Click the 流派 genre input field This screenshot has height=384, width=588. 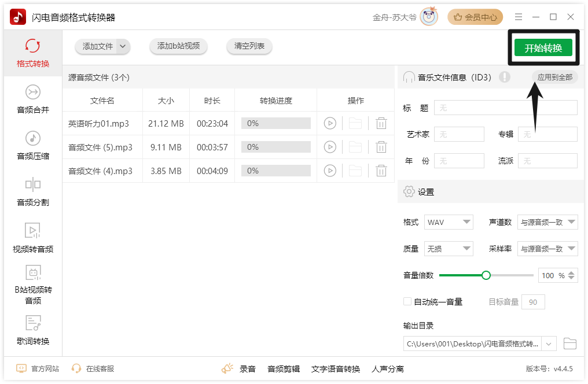coord(547,161)
